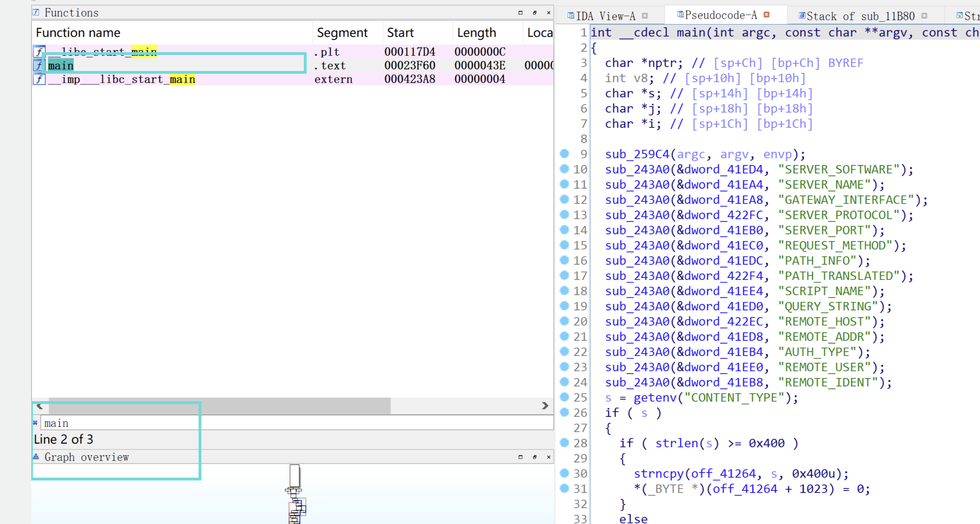Click the 'extern' segment cell

pyautogui.click(x=334, y=79)
